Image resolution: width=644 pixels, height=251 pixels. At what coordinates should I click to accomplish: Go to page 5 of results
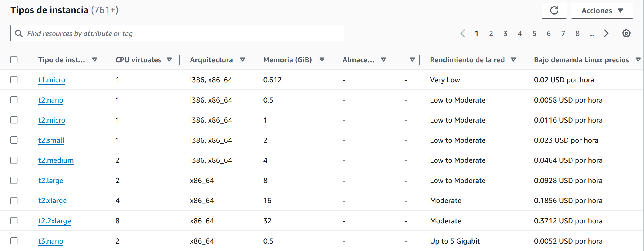[x=534, y=33]
